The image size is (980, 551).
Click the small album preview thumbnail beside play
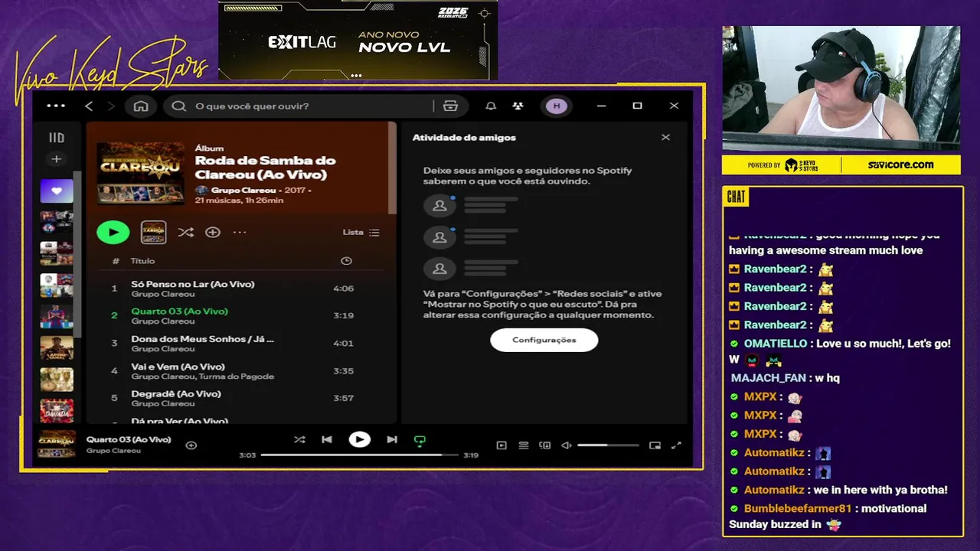[154, 232]
